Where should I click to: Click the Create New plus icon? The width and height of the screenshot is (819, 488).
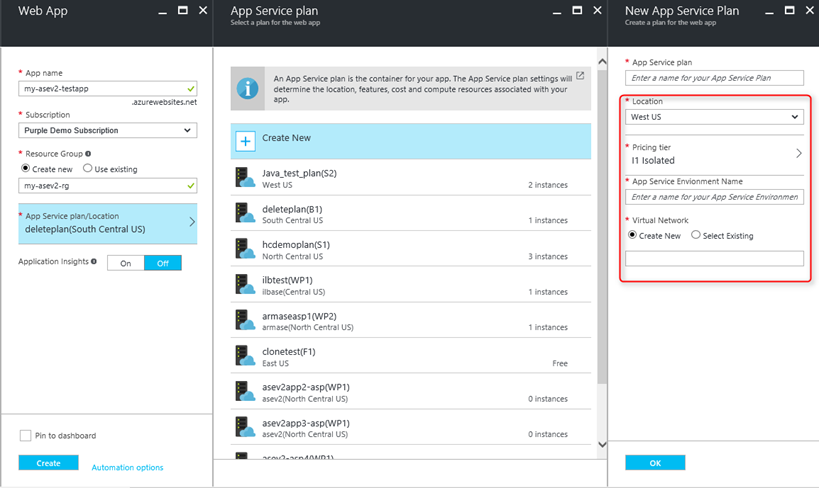(x=245, y=141)
